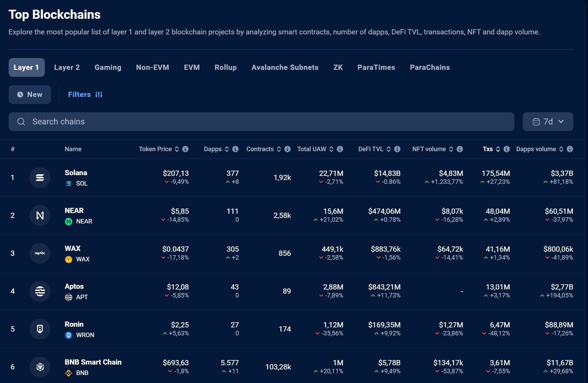Open the 7d time range dropdown
Image resolution: width=588 pixels, height=383 pixels.
548,122
